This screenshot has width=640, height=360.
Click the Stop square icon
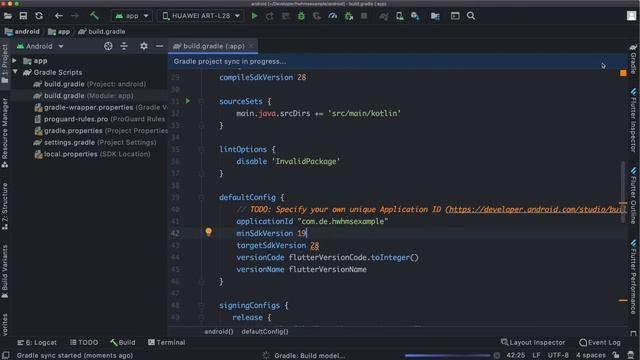pos(364,16)
